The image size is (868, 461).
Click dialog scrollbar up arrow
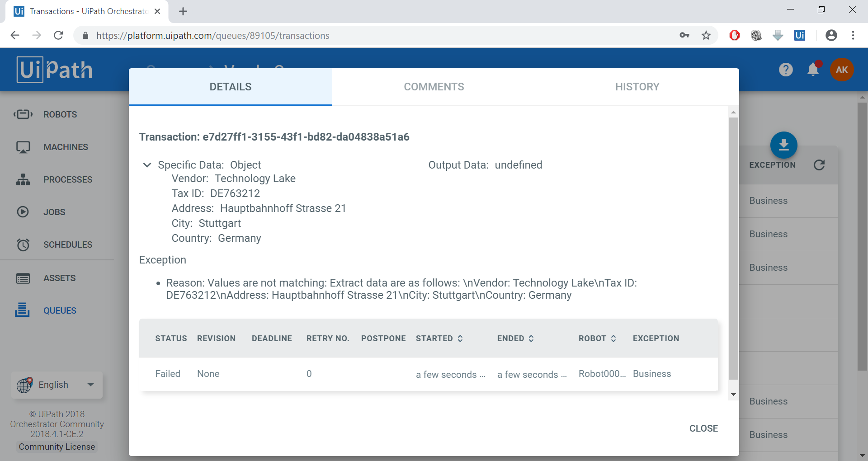click(733, 112)
